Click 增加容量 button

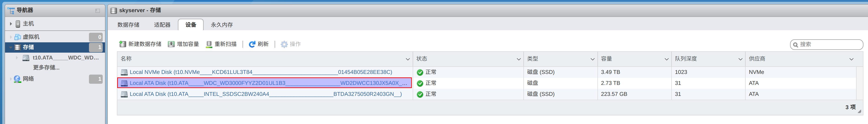(183, 44)
